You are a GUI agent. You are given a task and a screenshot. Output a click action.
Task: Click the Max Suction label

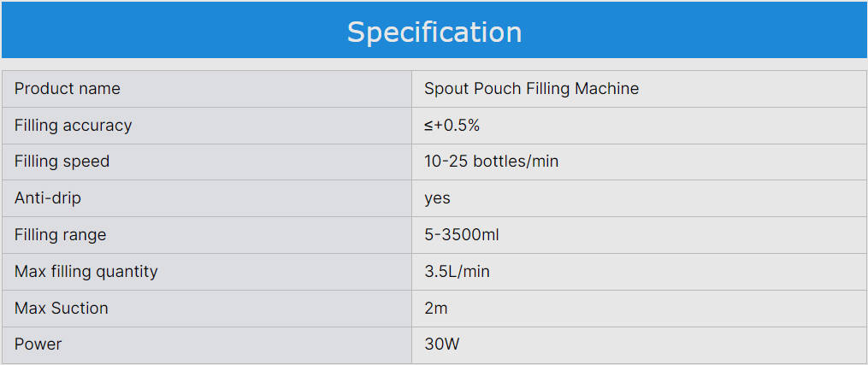[61, 309]
